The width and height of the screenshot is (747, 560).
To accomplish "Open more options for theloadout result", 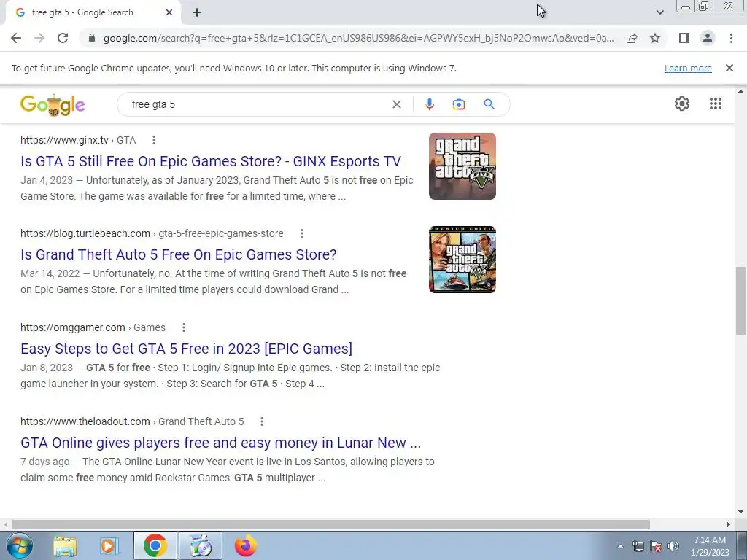I will [x=262, y=421].
